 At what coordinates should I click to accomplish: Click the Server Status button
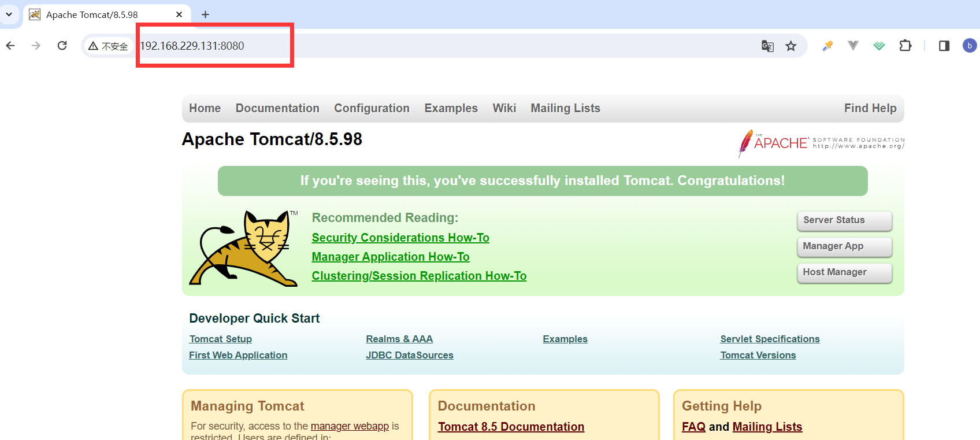(844, 220)
